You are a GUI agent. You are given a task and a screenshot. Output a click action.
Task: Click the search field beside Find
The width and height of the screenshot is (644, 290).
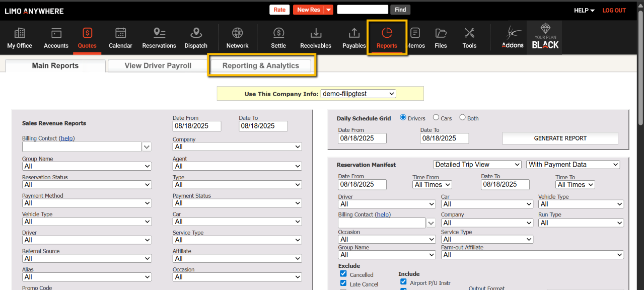362,10
